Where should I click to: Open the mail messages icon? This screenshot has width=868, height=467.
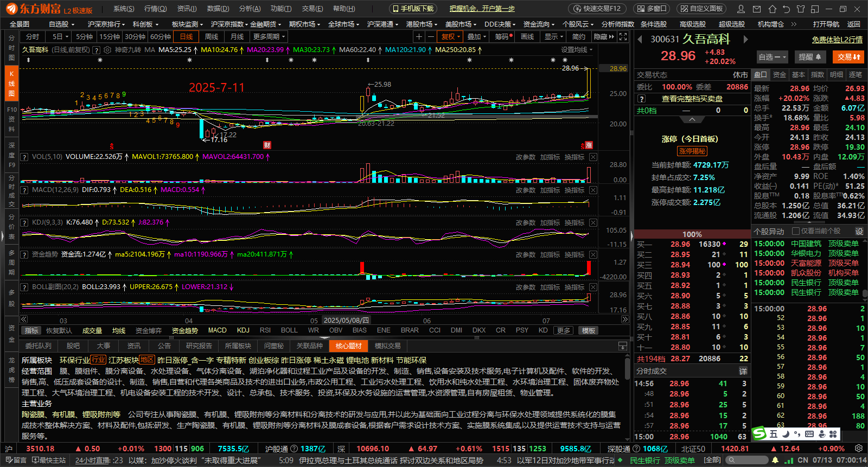pyautogui.click(x=757, y=9)
